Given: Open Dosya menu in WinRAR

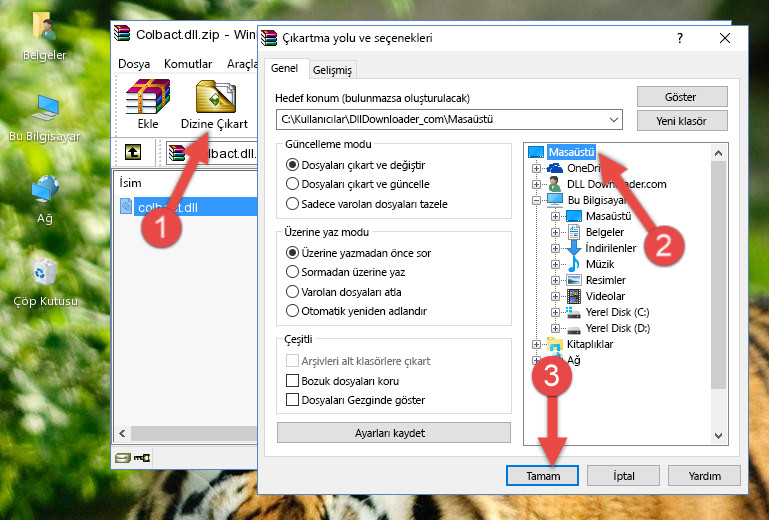Looking at the screenshot, I should coord(134,64).
